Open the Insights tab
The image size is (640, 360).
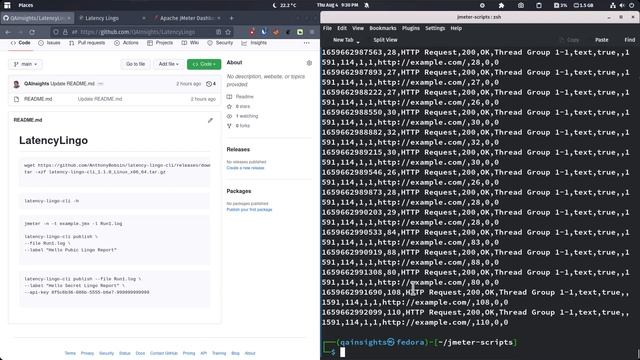coord(254,43)
